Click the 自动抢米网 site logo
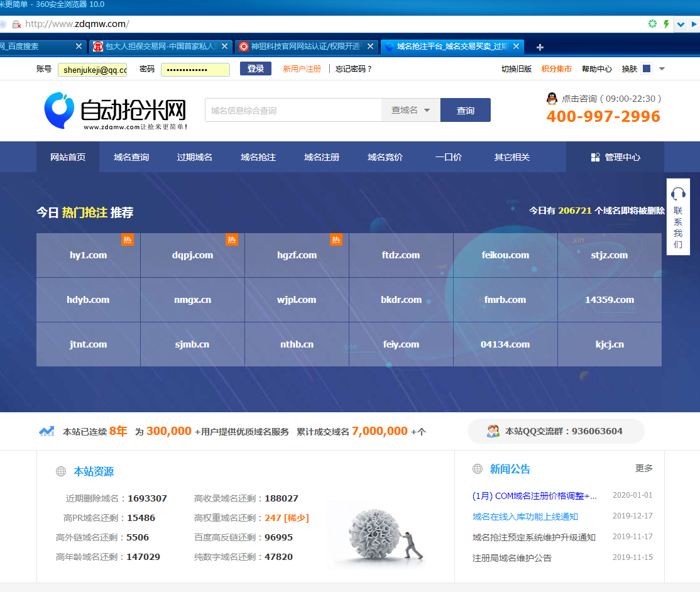 point(116,111)
